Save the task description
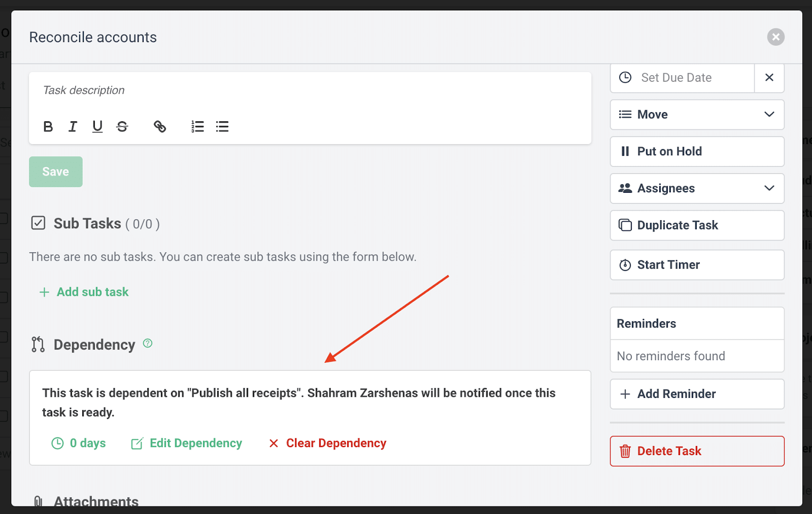This screenshot has width=812, height=514. tap(55, 172)
